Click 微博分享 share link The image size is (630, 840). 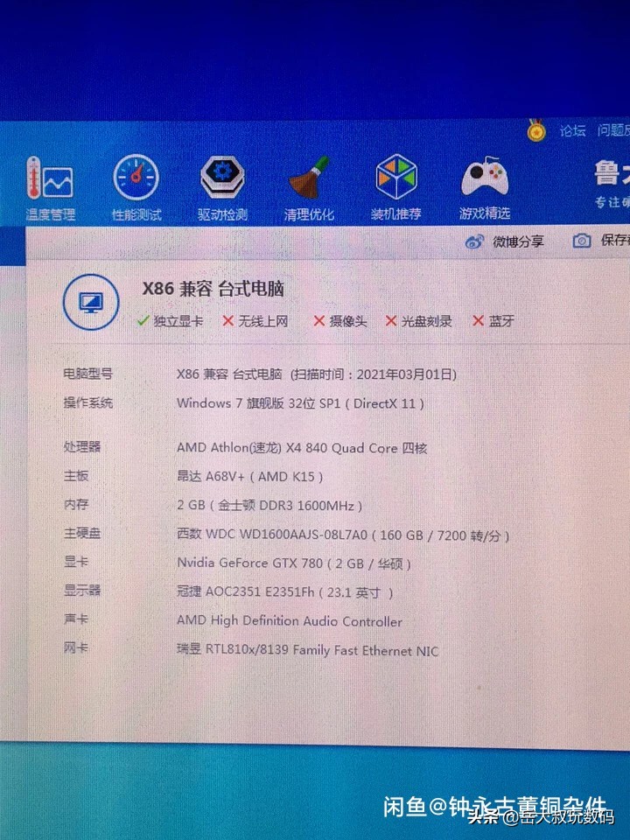[518, 241]
